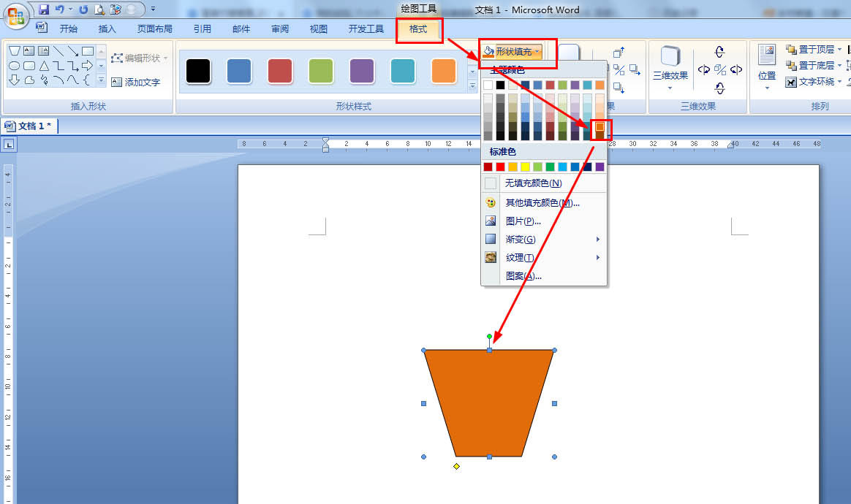Click the tilt up 3-D icon
The height and width of the screenshot is (504, 851).
tap(719, 52)
